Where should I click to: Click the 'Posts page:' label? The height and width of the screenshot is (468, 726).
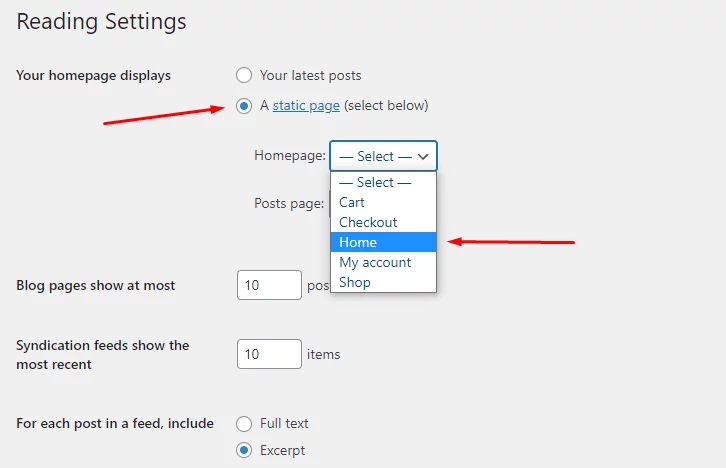pos(289,203)
